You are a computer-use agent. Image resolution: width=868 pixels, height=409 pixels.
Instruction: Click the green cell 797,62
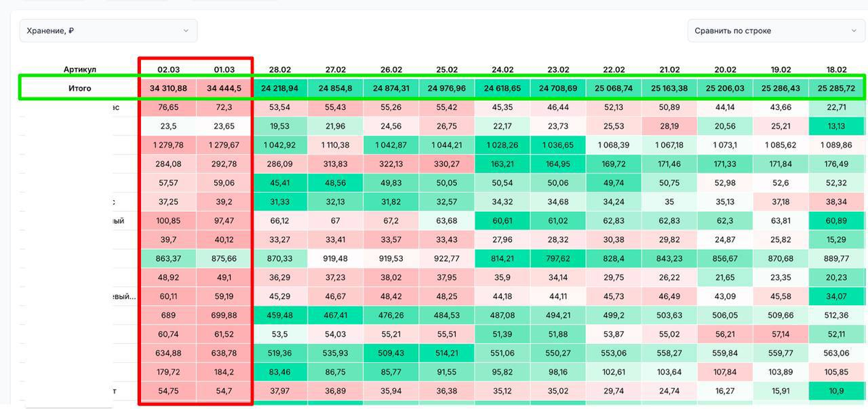(x=558, y=258)
